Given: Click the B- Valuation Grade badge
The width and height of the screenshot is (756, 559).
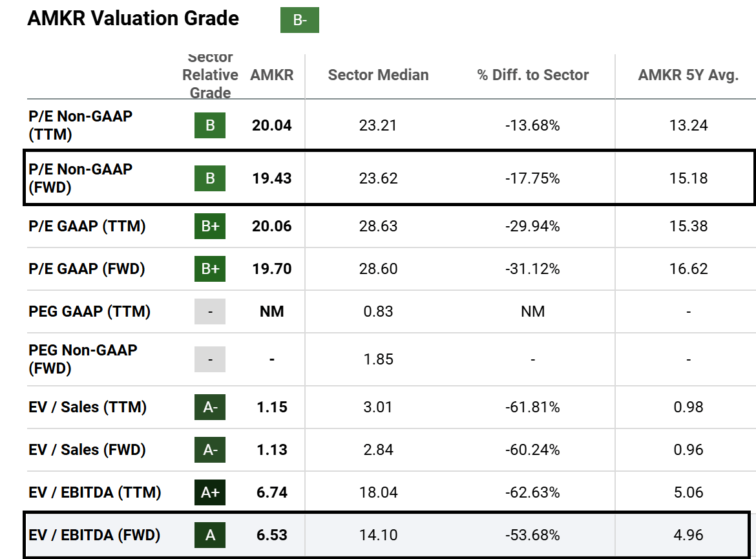Looking at the screenshot, I should pos(299,20).
